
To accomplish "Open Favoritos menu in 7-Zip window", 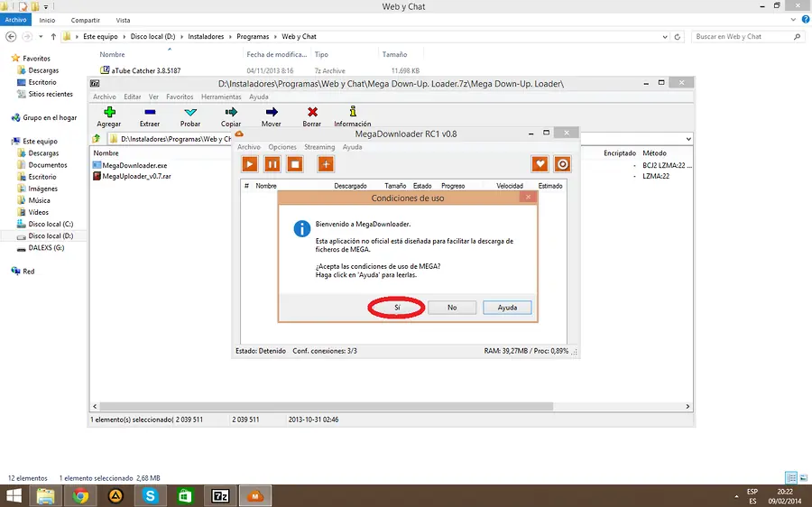I will tap(180, 97).
